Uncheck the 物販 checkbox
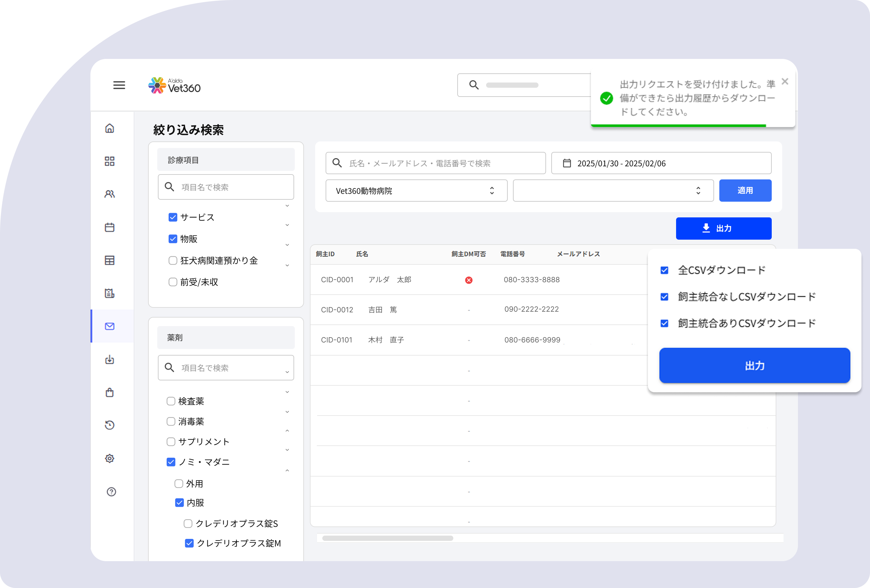Viewport: 870px width, 588px height. [173, 239]
